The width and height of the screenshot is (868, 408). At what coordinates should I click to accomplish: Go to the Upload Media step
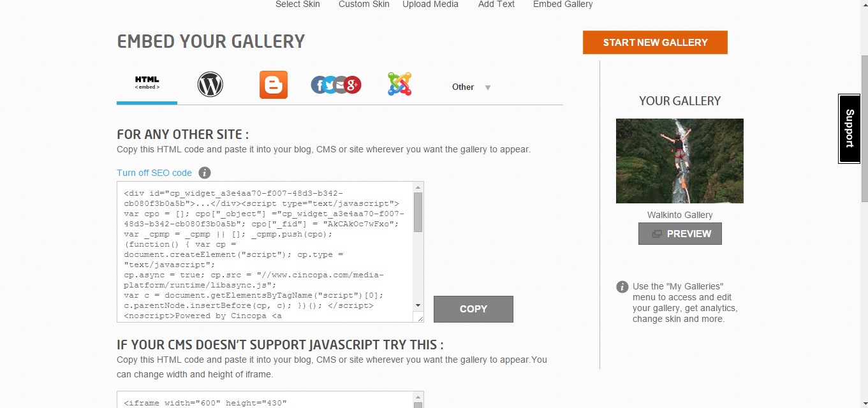pyautogui.click(x=430, y=4)
